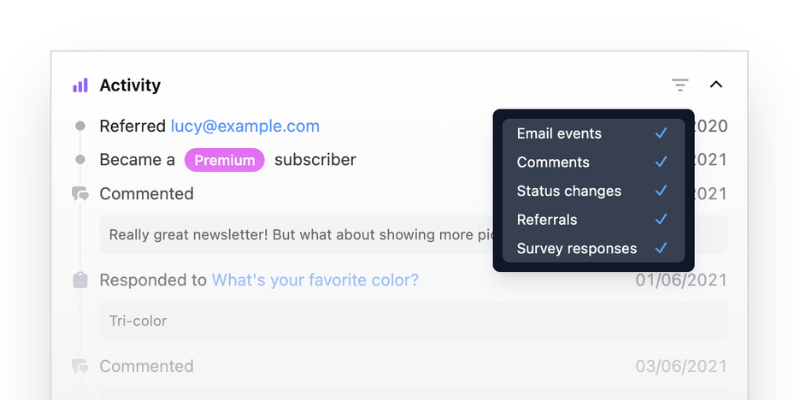The image size is (800, 400).
Task: Open What's your favorite color? link
Action: [x=315, y=280]
